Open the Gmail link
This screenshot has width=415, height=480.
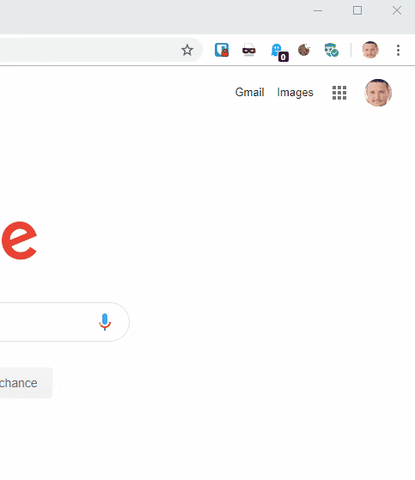tap(250, 92)
